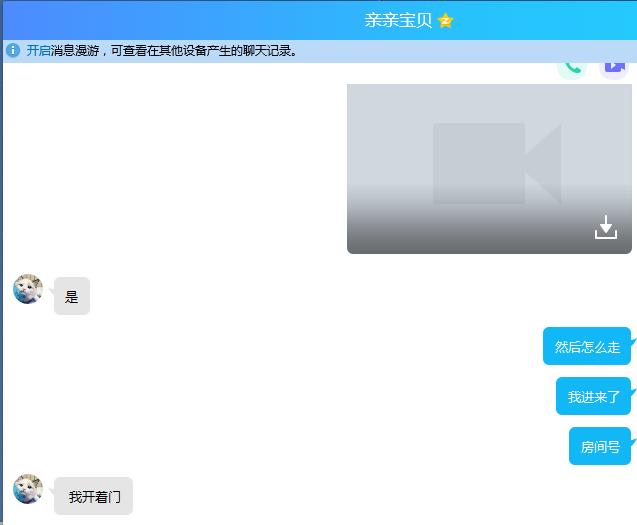The width and height of the screenshot is (637, 525).
Task: Select the 是 message bubble
Action: (72, 296)
